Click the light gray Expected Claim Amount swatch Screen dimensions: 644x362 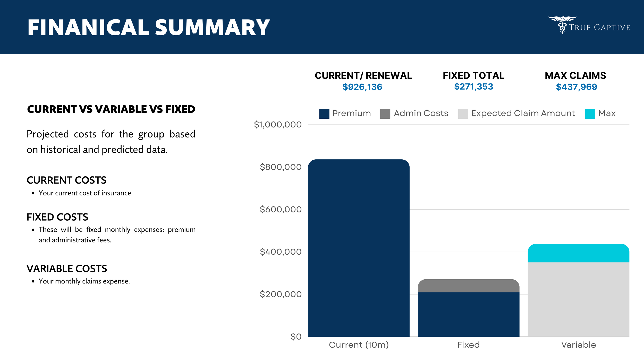tap(463, 113)
